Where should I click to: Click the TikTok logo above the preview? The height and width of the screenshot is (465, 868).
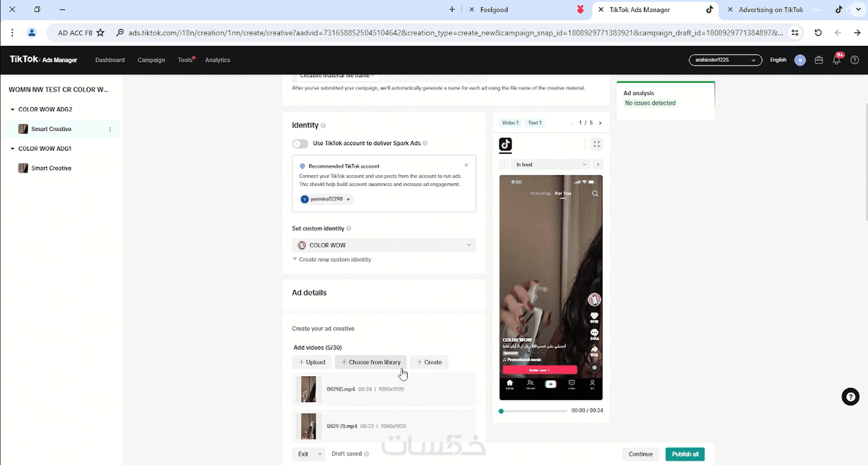coord(505,144)
